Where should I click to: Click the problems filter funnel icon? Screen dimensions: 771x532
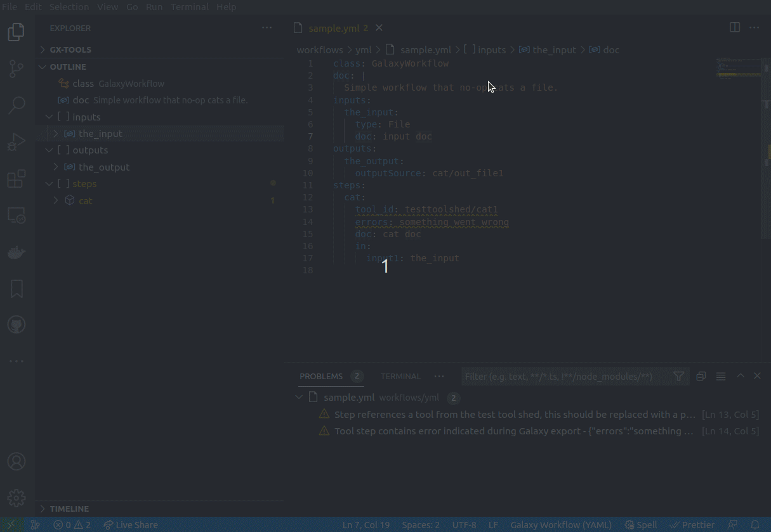(x=678, y=376)
